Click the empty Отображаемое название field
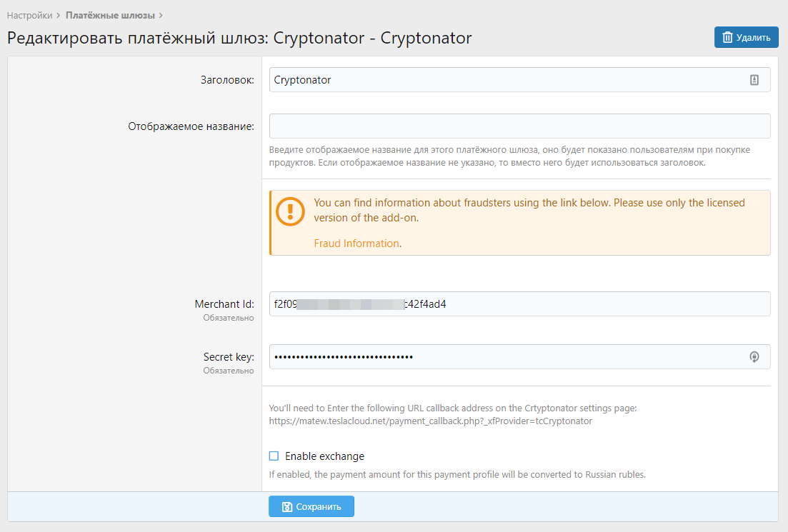 (x=519, y=126)
